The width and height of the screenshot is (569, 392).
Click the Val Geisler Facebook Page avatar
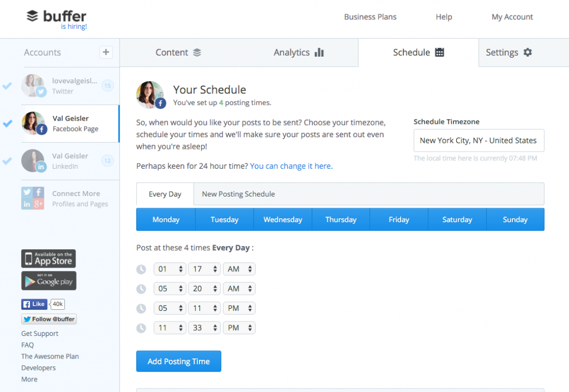tap(34, 123)
